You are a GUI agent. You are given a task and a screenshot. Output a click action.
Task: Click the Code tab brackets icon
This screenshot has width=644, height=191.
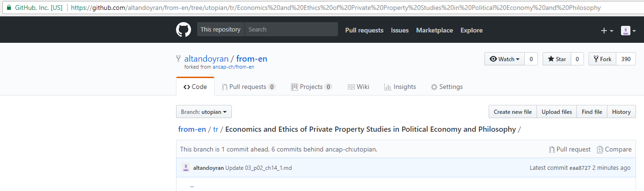click(x=187, y=87)
